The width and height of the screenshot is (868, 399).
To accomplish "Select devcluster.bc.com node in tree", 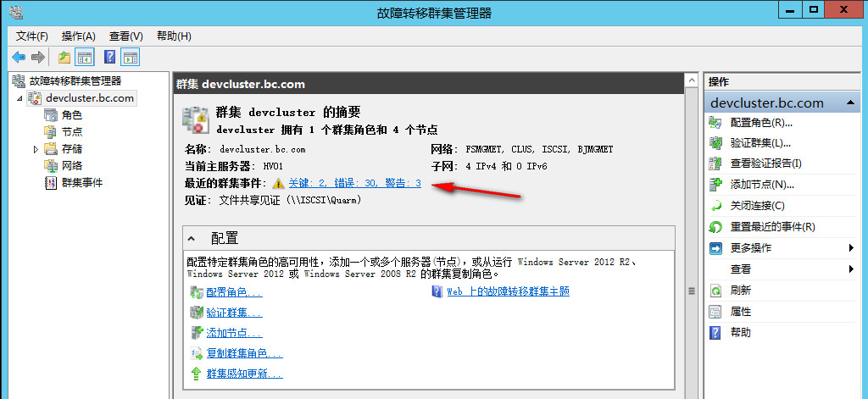I will 90,98.
